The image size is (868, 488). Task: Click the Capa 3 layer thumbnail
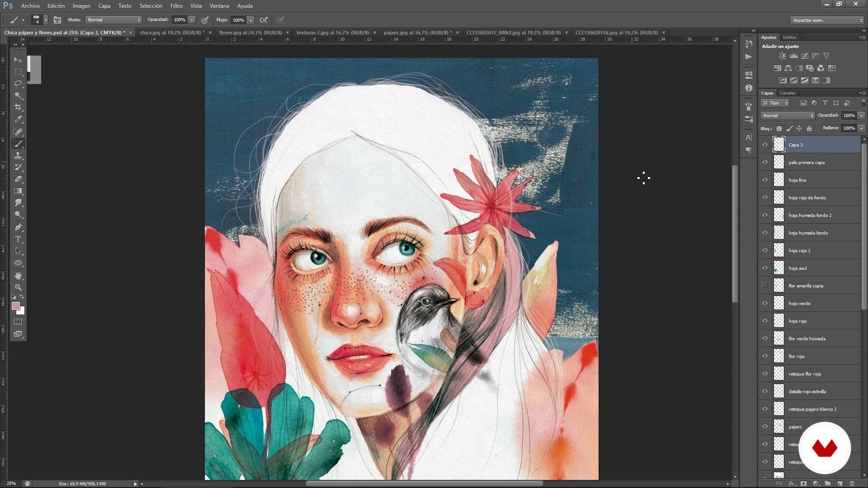pos(779,145)
